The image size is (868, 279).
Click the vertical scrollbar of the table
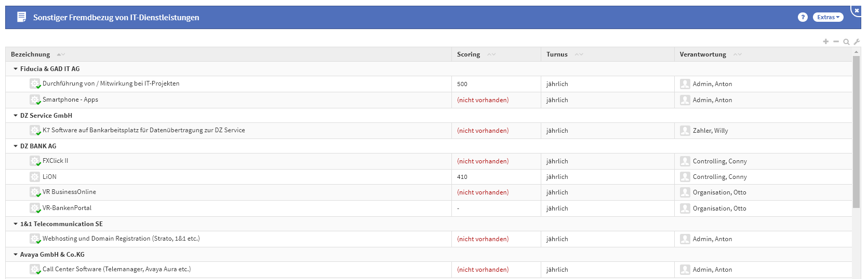click(x=856, y=130)
